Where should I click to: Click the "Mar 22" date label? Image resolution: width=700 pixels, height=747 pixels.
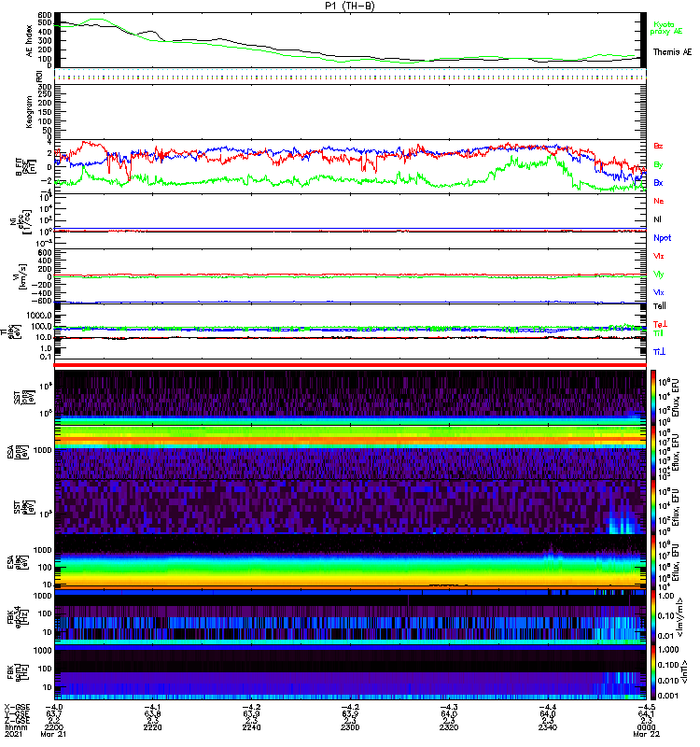tap(646, 734)
